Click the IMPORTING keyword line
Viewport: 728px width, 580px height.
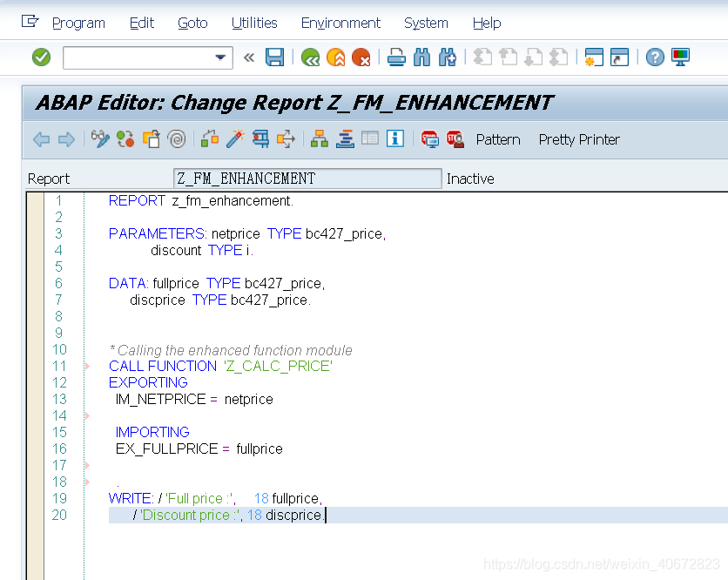pos(152,432)
